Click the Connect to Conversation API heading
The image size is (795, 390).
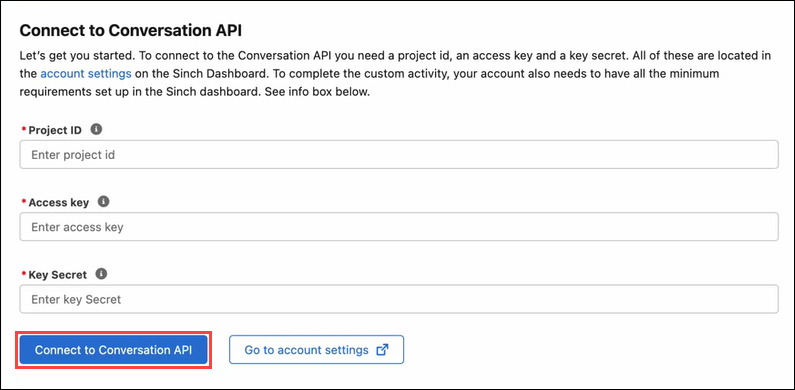coord(131,30)
